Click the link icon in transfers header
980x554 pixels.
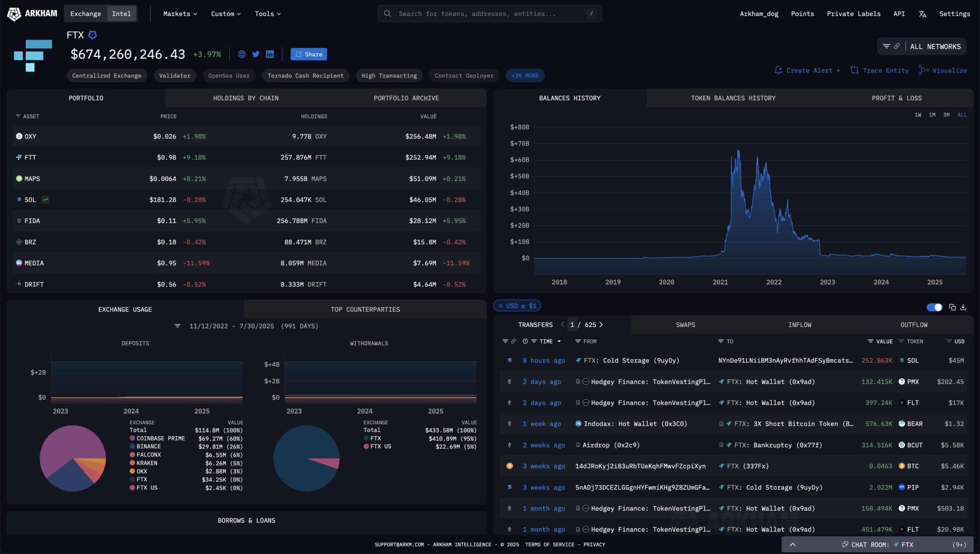pyautogui.click(x=513, y=341)
